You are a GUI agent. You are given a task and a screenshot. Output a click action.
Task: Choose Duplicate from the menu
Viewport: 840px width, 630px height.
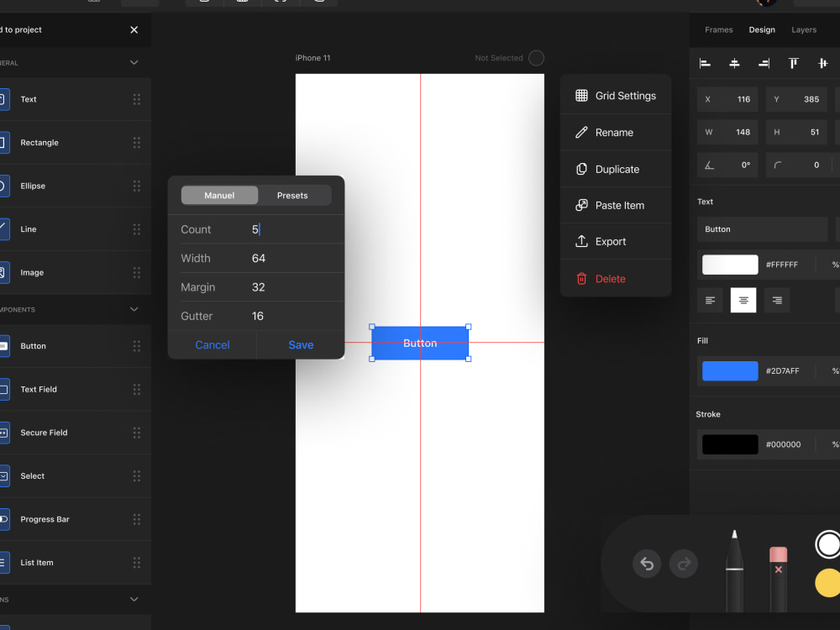pyautogui.click(x=616, y=169)
